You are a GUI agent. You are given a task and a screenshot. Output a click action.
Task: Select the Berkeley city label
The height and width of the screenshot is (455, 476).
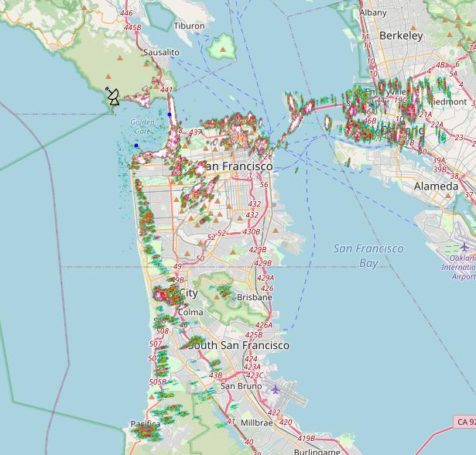tap(401, 36)
